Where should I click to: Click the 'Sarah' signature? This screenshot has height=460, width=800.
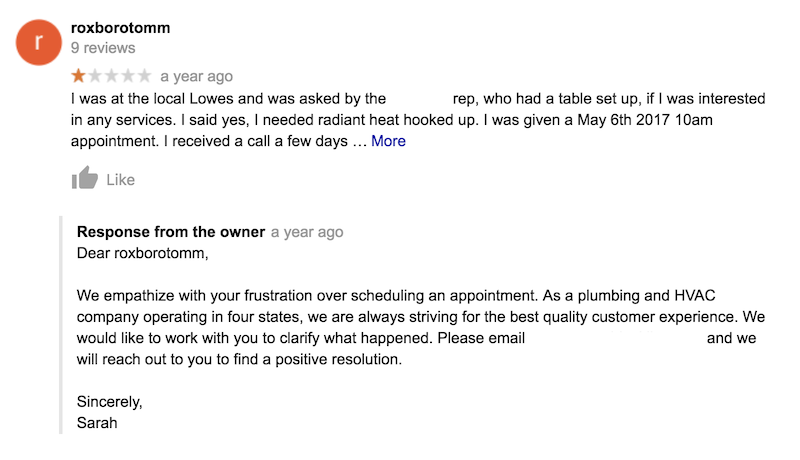pos(97,423)
